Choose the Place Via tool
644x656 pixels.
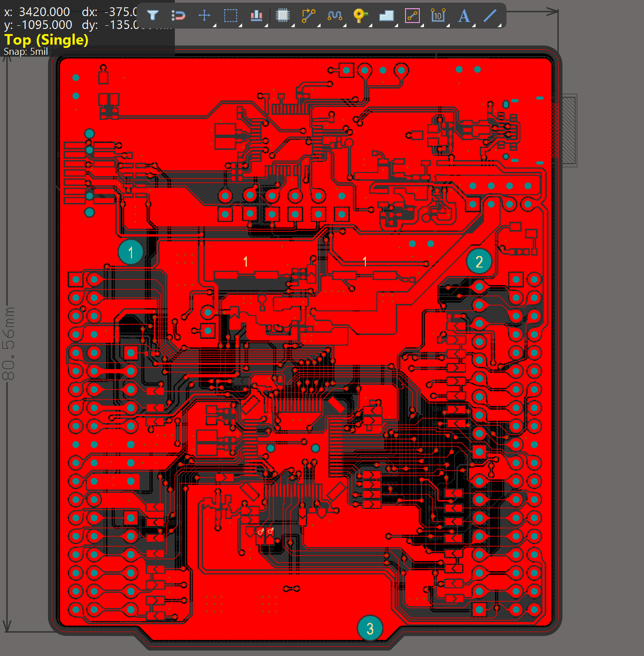tap(360, 16)
